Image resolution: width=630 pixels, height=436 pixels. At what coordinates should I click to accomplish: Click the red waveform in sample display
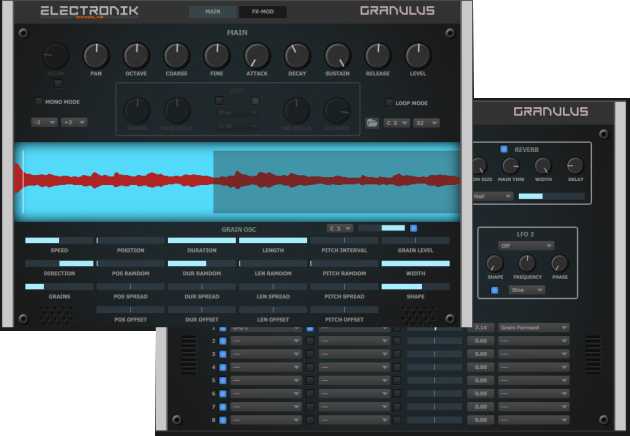[x=237, y=180]
